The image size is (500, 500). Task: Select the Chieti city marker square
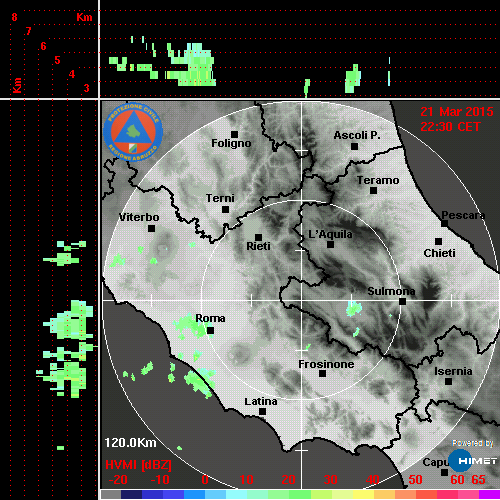439,241
